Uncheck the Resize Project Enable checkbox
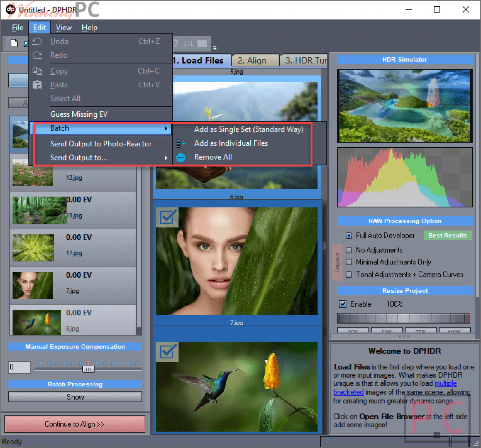The height and width of the screenshot is (448, 481). coord(343,304)
